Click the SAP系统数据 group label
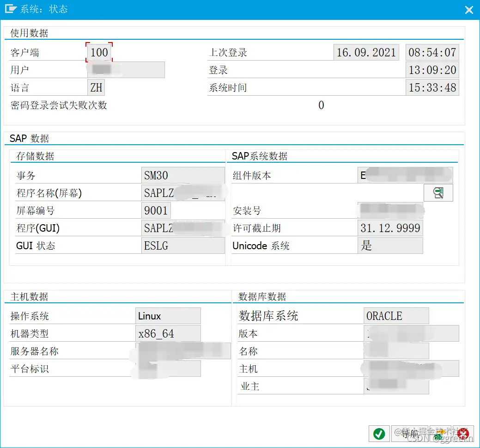 click(260, 156)
